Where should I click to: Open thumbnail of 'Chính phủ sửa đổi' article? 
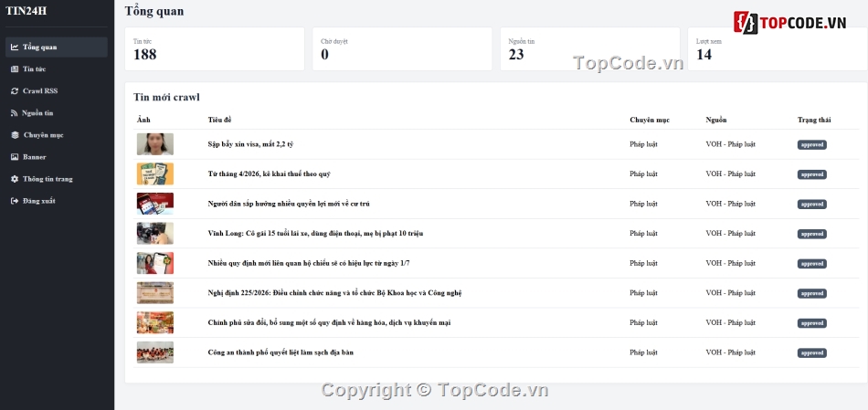(x=155, y=322)
